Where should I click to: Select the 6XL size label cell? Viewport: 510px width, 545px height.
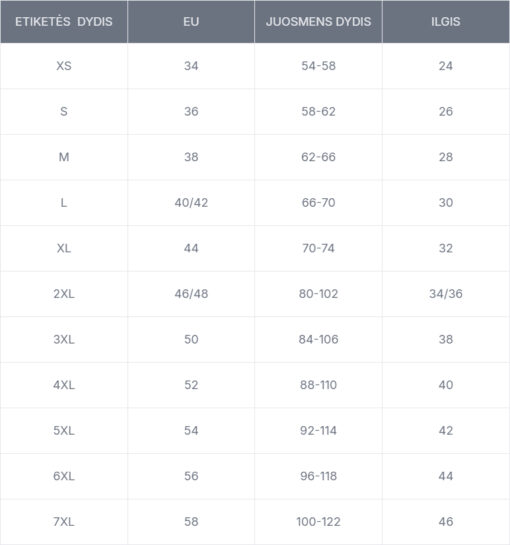click(64, 476)
